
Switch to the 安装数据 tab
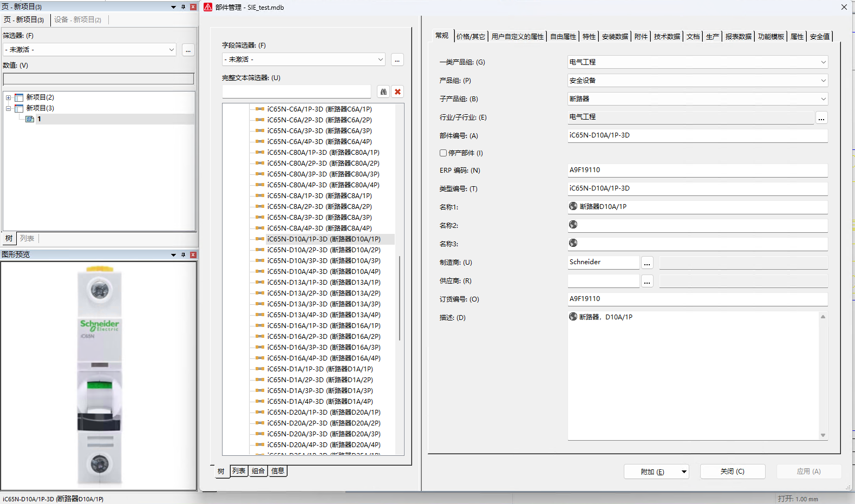click(x=615, y=37)
